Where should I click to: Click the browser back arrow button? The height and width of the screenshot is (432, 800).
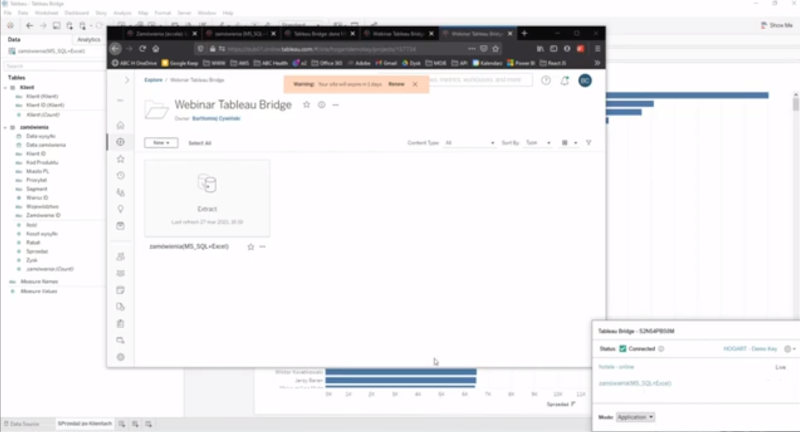(116, 48)
